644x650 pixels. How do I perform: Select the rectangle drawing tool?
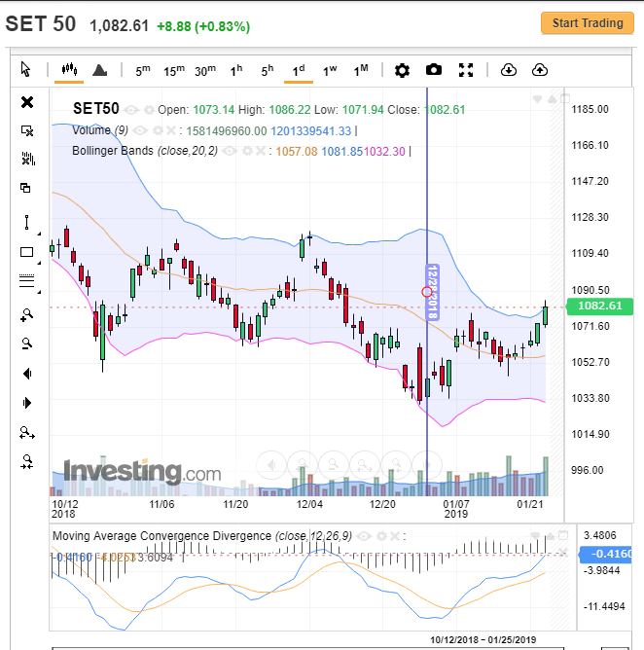[x=26, y=252]
